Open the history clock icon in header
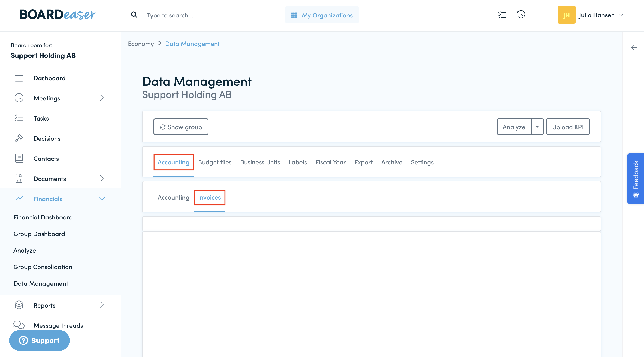This screenshot has width=644, height=357. [521, 15]
